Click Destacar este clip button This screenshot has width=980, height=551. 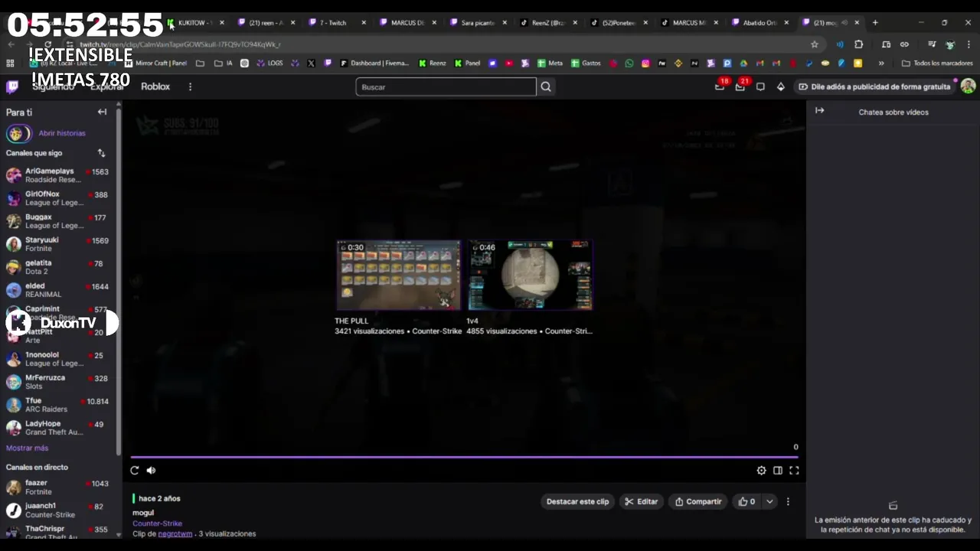click(577, 501)
